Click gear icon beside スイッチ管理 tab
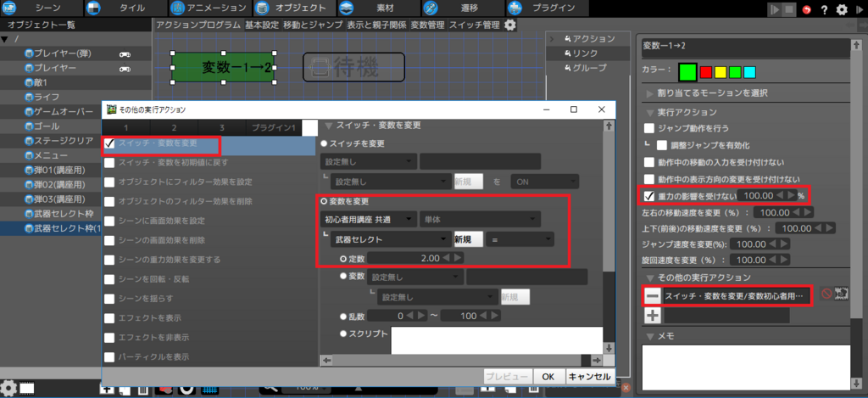Image resolution: width=868 pixels, height=398 pixels. click(509, 25)
